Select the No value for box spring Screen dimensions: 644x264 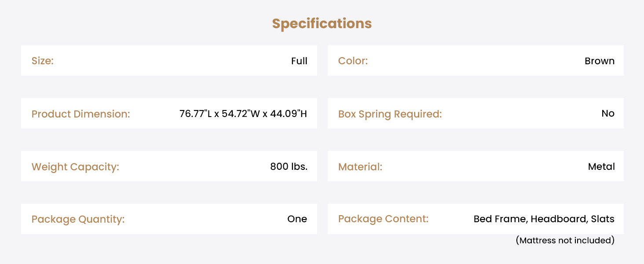tap(607, 114)
